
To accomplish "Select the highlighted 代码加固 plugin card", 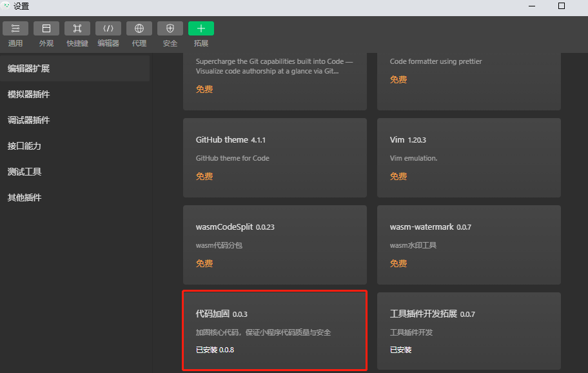I will 275,330.
